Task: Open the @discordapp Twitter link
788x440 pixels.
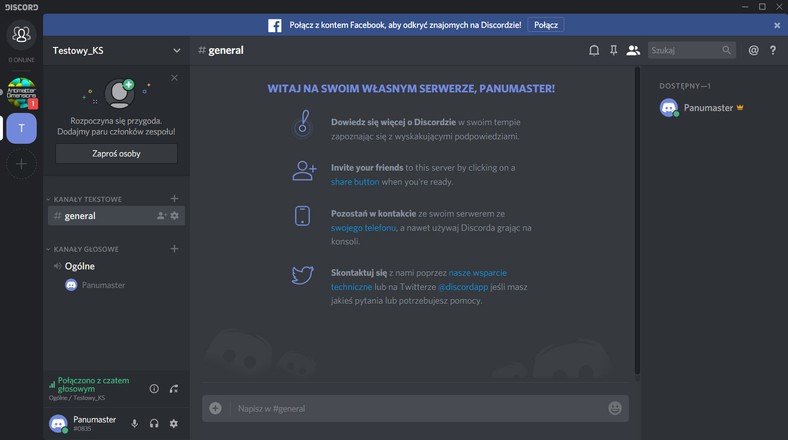Action: tap(463, 287)
